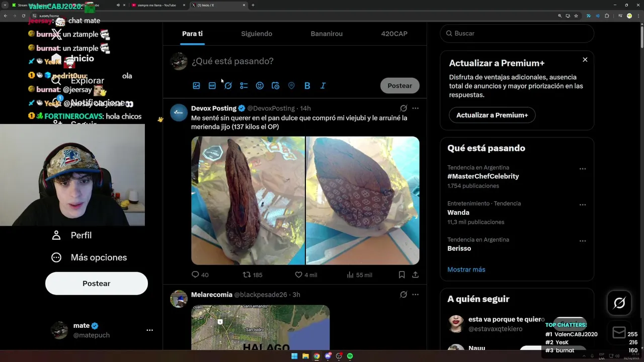Image resolution: width=644 pixels, height=362 pixels.
Task: Bookmark the Devox Posting tweet
Action: (x=401, y=275)
